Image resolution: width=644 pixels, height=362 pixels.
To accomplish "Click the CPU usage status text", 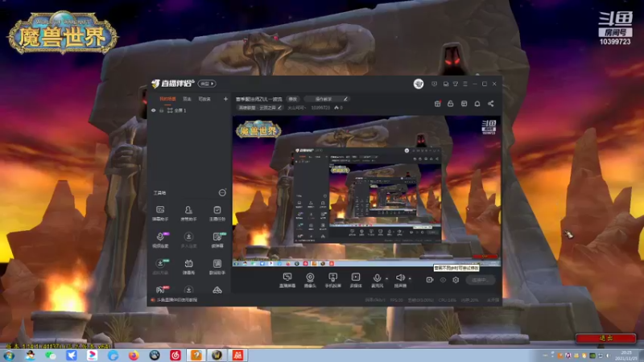I will (447, 300).
